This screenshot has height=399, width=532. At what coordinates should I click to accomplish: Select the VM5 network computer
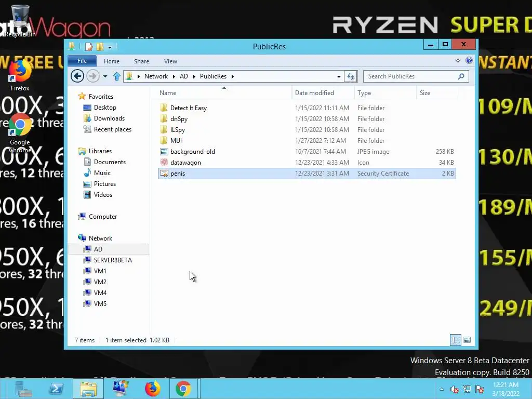tap(100, 303)
